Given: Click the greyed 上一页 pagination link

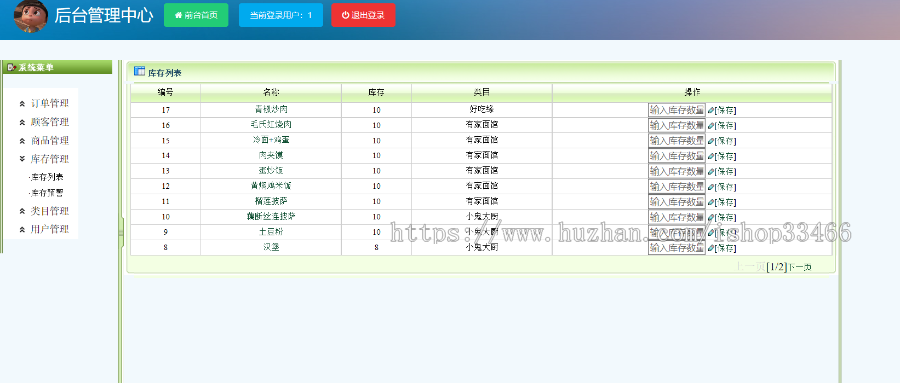Looking at the screenshot, I should point(751,267).
